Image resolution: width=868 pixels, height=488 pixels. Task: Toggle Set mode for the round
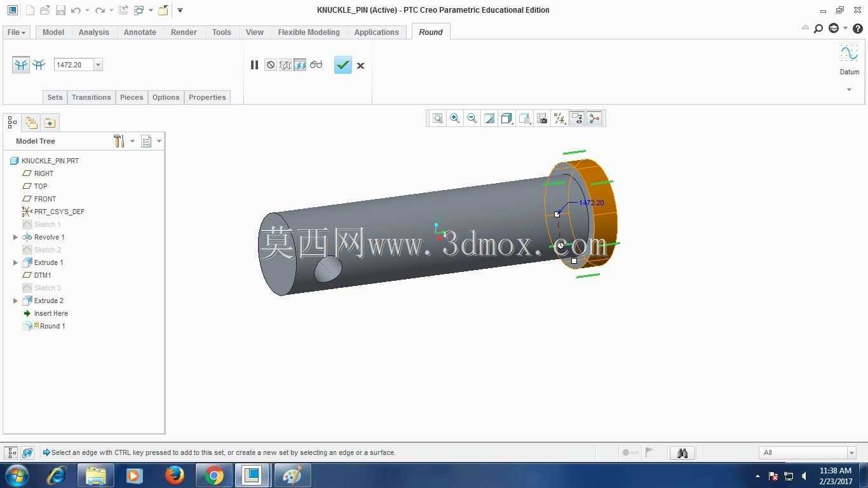click(x=21, y=65)
